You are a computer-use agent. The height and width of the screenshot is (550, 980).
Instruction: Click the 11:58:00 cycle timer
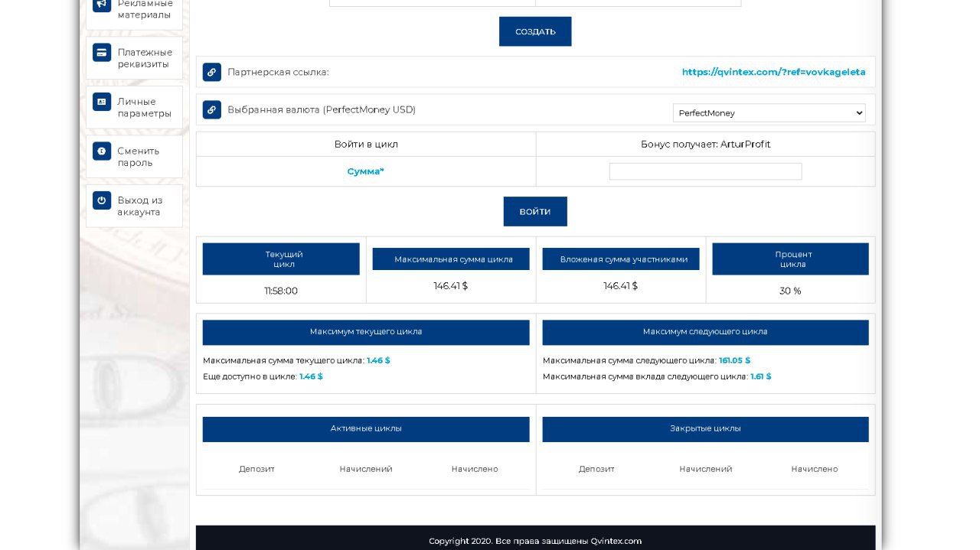point(281,291)
